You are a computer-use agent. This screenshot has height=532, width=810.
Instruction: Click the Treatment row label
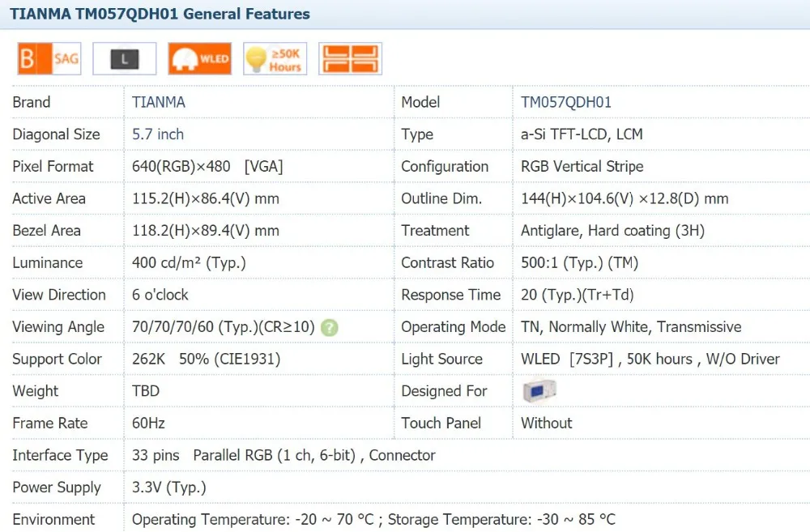tap(436, 230)
